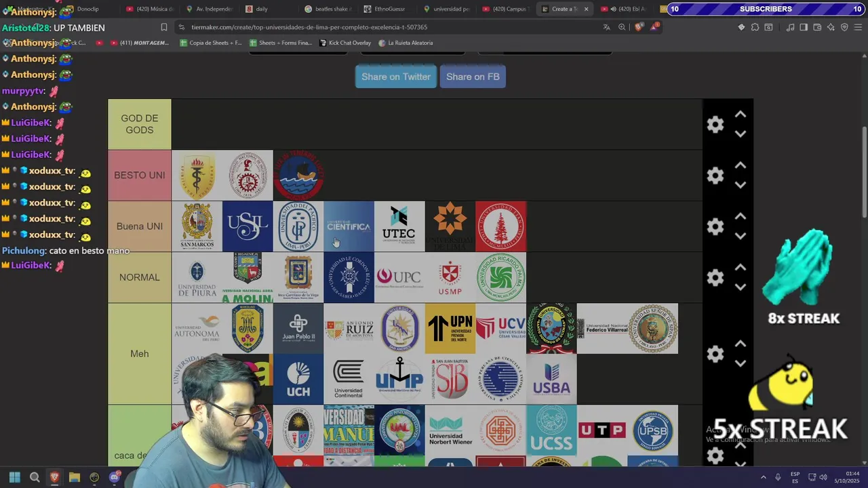This screenshot has width=868, height=488.
Task: Move GOD DE GODS row up
Action: (x=741, y=115)
